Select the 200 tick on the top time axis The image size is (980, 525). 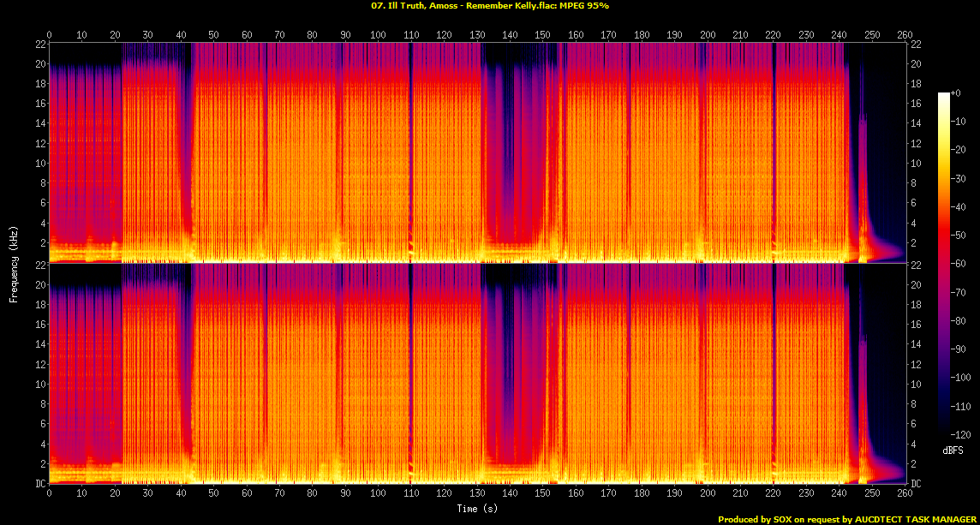708,34
